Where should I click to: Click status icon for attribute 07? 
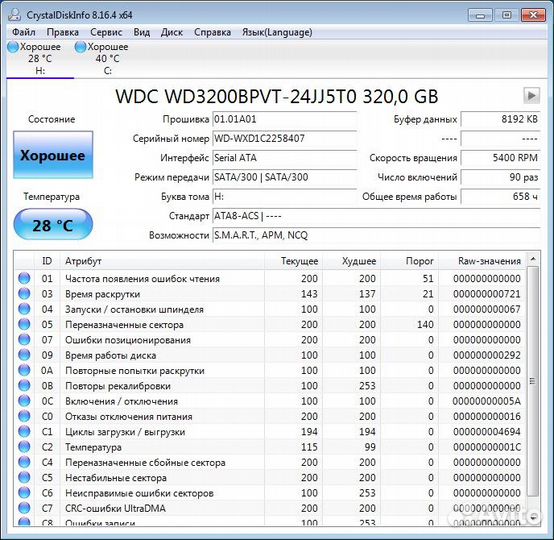pyautogui.click(x=24, y=339)
